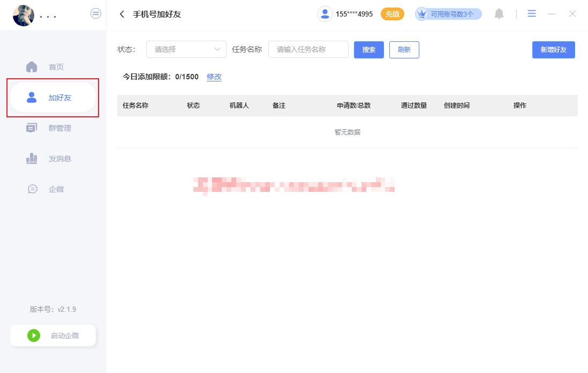Click the 加好友 person icon
Image resolution: width=588 pixels, height=373 pixels.
(x=32, y=98)
